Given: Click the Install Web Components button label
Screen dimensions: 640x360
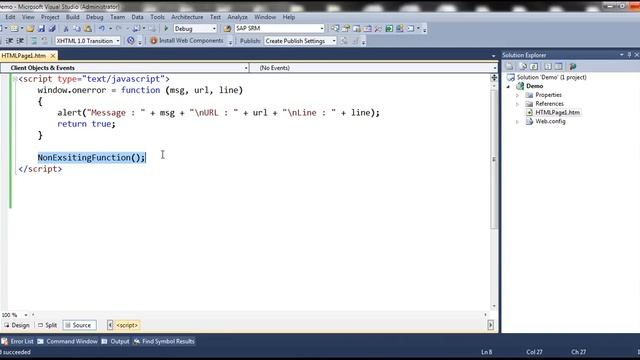Looking at the screenshot, I should [191, 41].
